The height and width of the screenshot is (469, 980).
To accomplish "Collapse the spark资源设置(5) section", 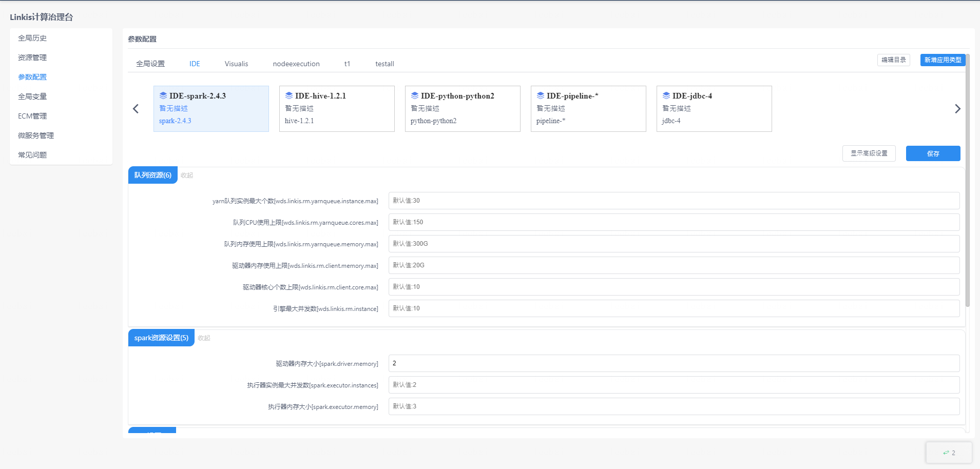I will pos(204,338).
